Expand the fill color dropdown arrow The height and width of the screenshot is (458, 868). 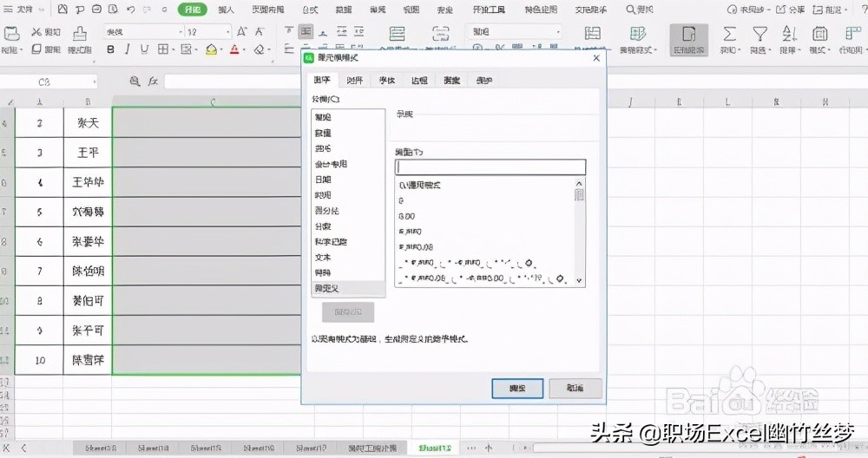(x=220, y=49)
